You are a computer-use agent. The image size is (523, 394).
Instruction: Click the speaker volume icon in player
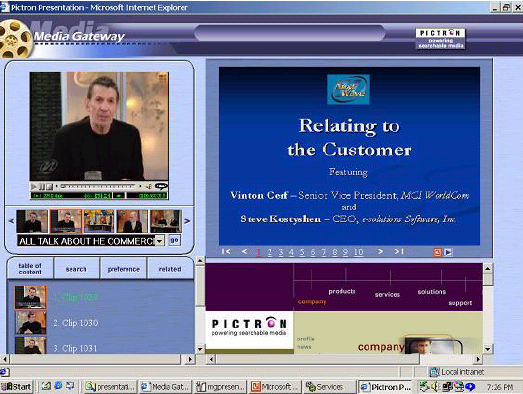(x=149, y=186)
